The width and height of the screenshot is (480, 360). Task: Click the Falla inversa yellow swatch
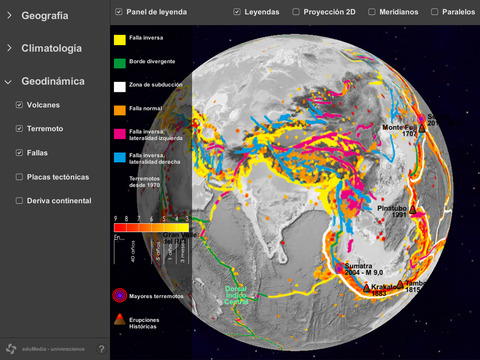point(120,40)
